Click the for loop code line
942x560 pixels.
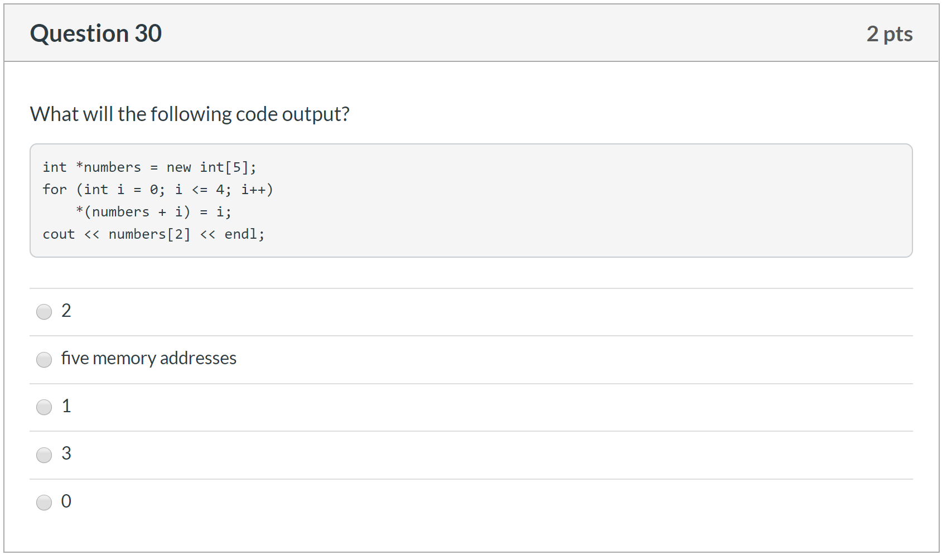[x=158, y=190]
